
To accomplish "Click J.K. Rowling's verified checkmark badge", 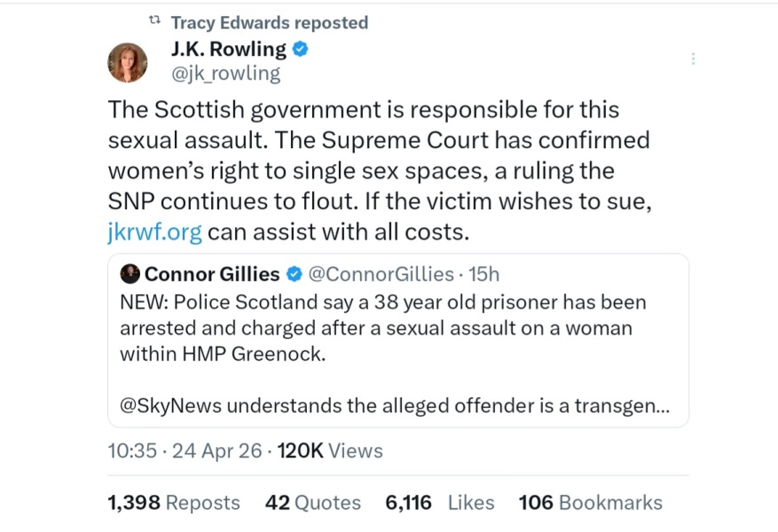I will [300, 49].
